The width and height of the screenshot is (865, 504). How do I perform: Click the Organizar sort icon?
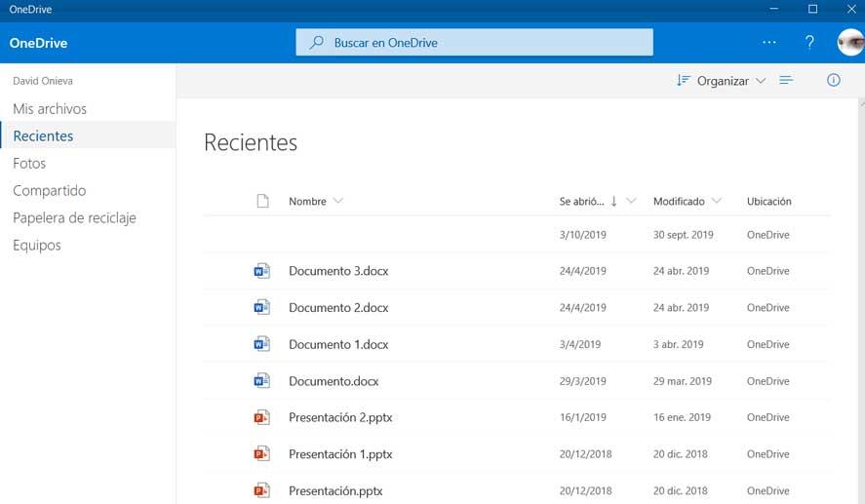(x=683, y=81)
